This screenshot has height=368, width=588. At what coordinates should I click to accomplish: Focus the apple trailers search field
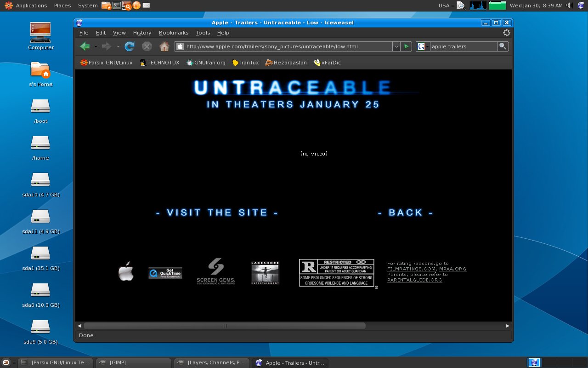coord(464,46)
